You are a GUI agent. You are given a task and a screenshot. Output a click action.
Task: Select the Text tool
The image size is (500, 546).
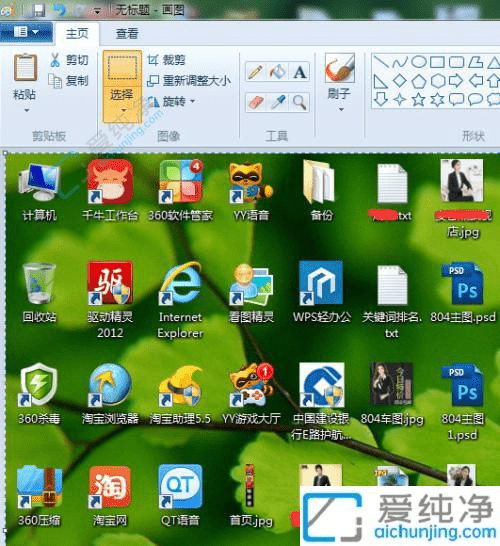click(299, 72)
